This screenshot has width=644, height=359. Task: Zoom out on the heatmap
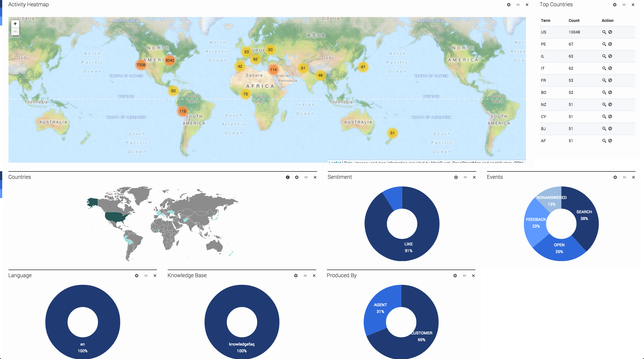[x=15, y=32]
